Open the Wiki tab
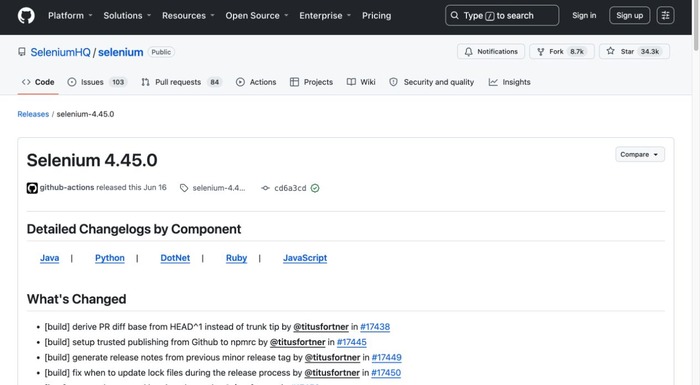Viewport: 700px width, 385px height. pyautogui.click(x=361, y=82)
